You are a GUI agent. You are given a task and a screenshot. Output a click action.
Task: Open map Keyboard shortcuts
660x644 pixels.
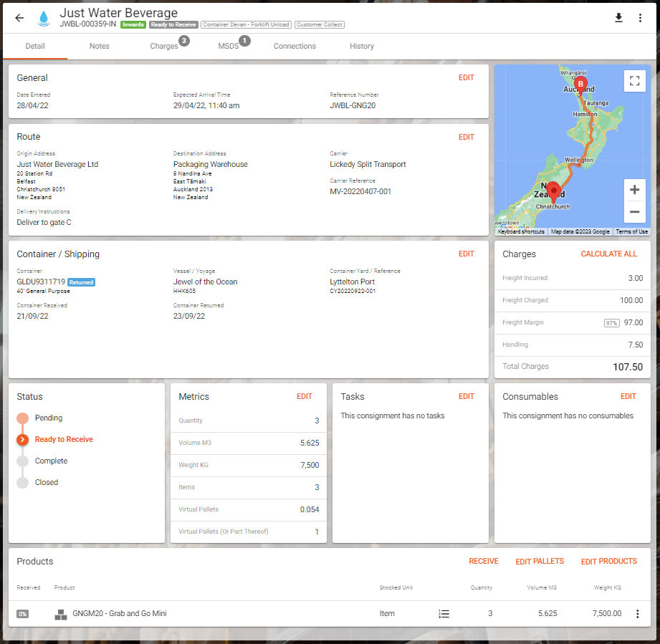click(x=521, y=232)
